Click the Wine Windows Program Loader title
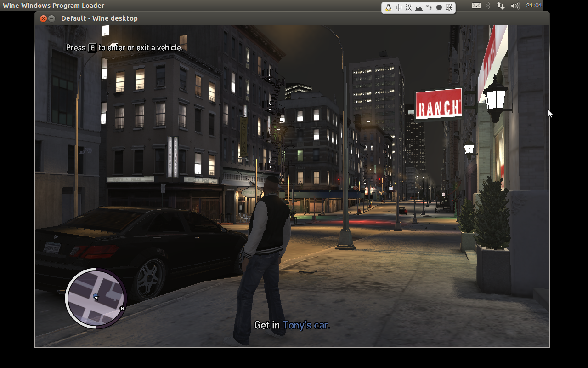Image resolution: width=588 pixels, height=368 pixels. (54, 6)
